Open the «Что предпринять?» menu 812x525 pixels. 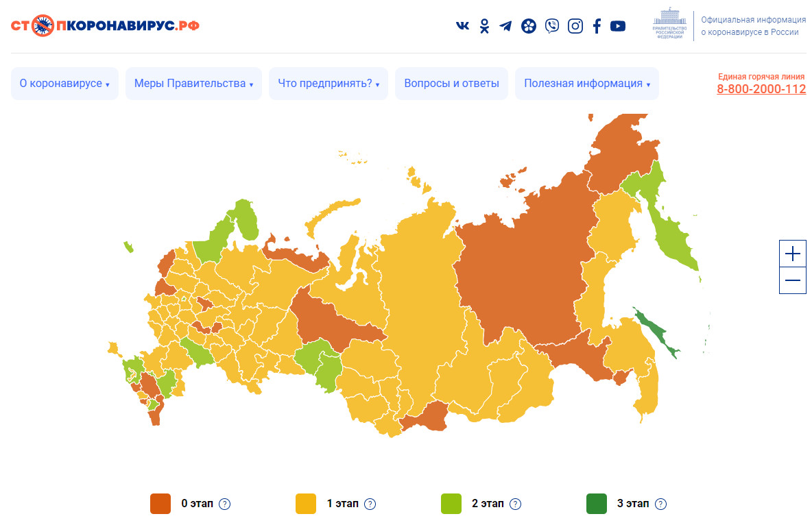tap(329, 84)
